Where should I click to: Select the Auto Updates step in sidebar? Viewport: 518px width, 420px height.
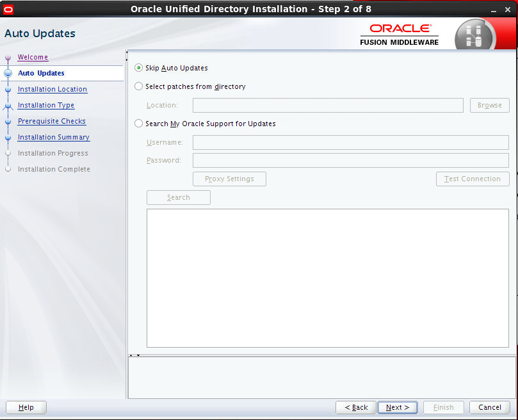click(41, 73)
